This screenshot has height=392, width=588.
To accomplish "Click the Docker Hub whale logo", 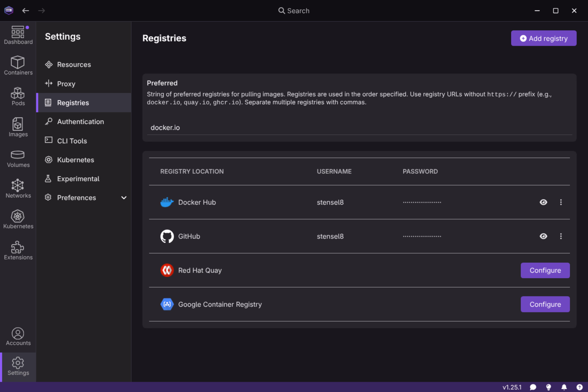I will pyautogui.click(x=167, y=202).
